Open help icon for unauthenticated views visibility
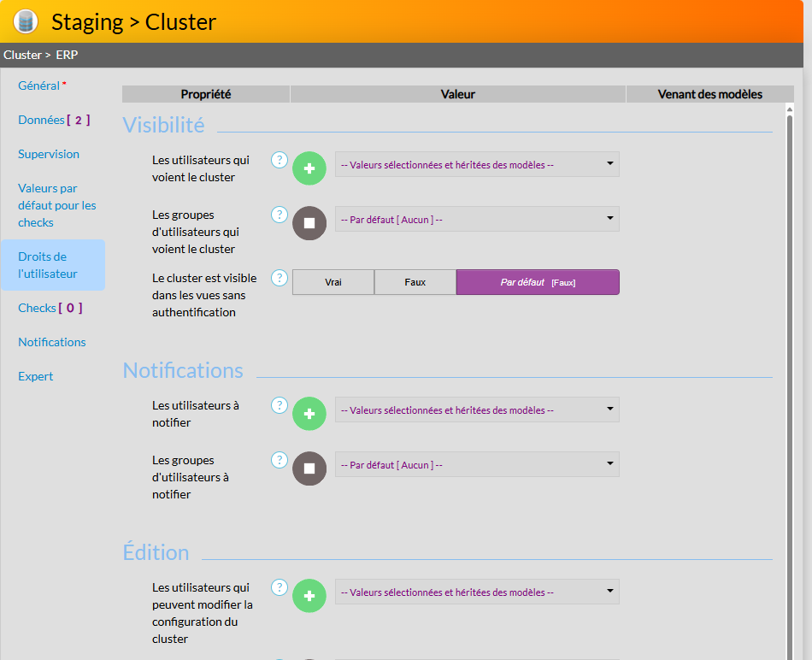Image resolution: width=812 pixels, height=660 pixels. tap(279, 278)
